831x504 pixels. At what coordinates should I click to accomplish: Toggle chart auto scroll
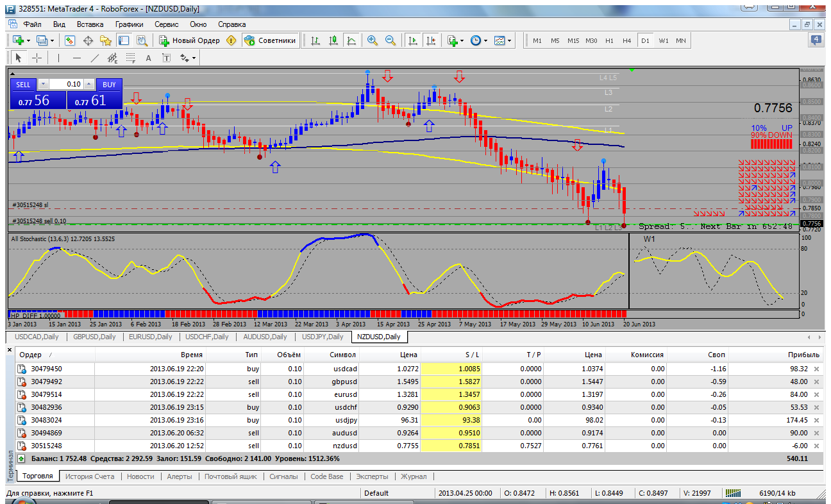pyautogui.click(x=412, y=40)
